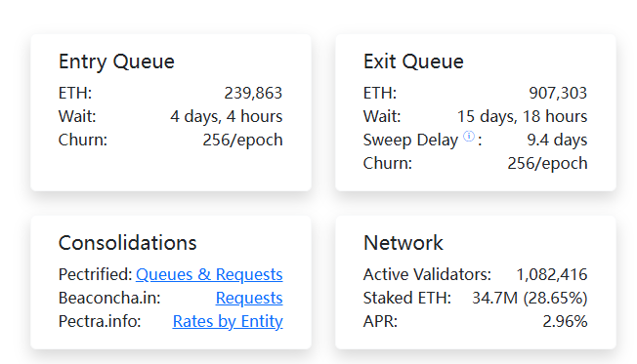Click the entry wait time 4 days, 4 hours
The height and width of the screenshot is (364, 637).
point(227,116)
